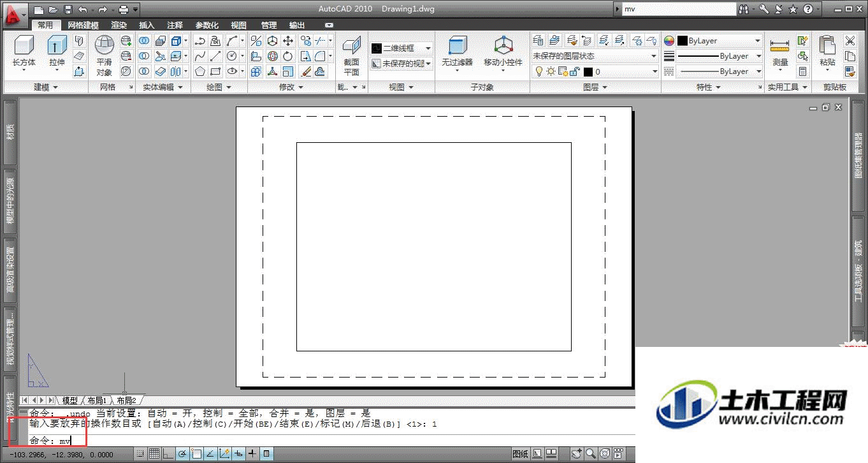Expand the 建模 panel
This screenshot has height=463, width=868.
(45, 87)
